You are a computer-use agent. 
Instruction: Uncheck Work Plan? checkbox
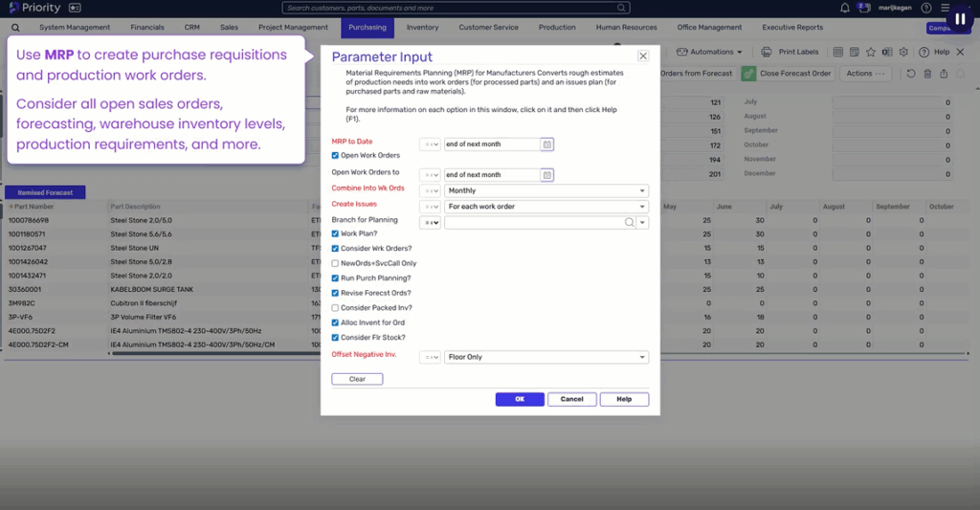tap(335, 233)
